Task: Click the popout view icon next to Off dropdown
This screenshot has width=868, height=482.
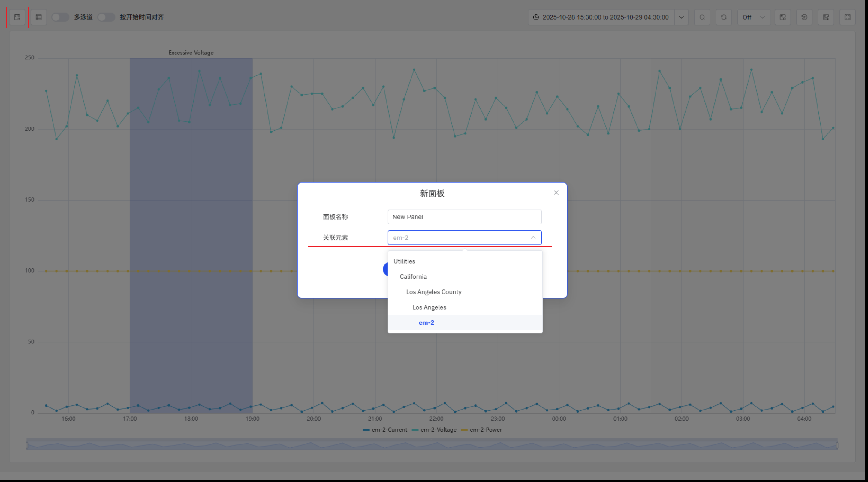Action: pos(783,17)
